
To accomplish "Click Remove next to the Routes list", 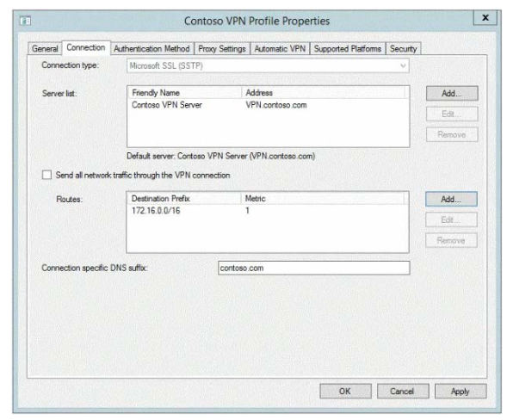I will pyautogui.click(x=451, y=241).
